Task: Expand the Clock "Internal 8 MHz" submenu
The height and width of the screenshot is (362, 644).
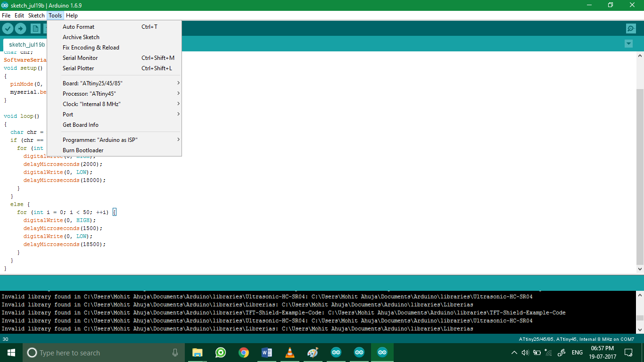Action: coord(114,104)
